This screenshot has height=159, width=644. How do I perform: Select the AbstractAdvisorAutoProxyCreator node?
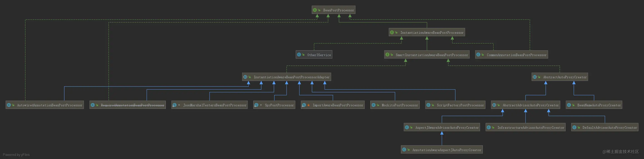coord(525,105)
